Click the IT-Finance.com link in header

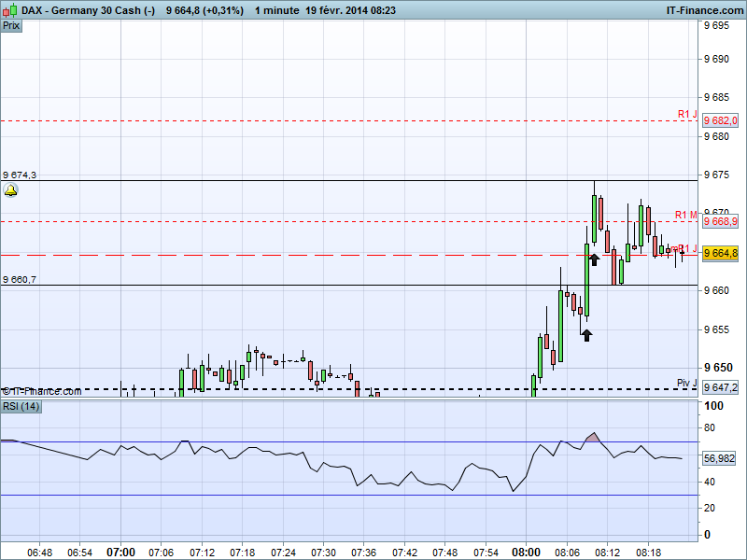(x=705, y=10)
